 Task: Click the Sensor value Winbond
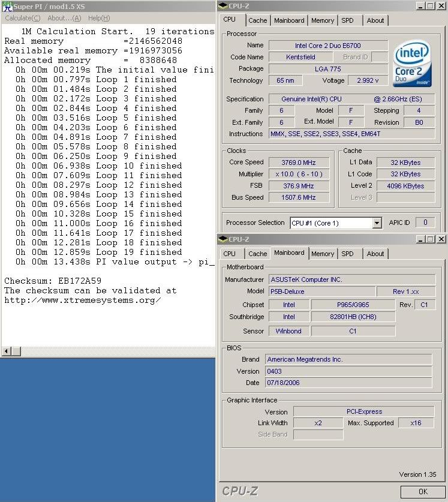[x=288, y=331]
